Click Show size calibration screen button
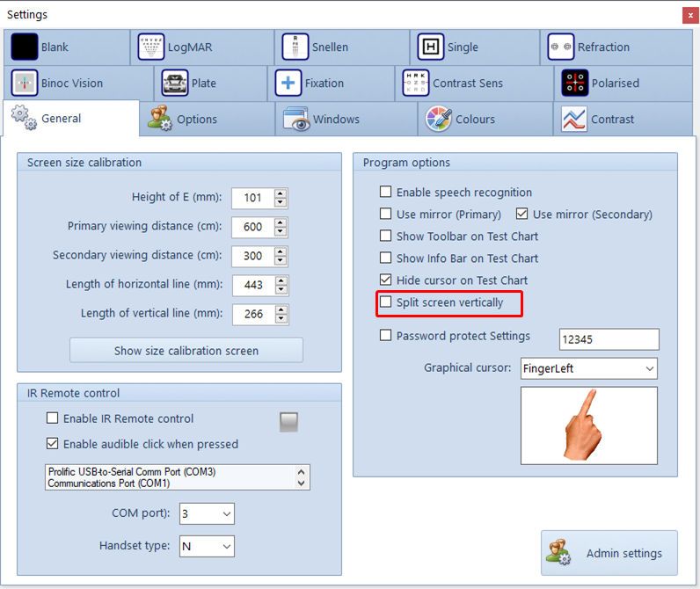Screen dimensions: 700x589 [186, 351]
